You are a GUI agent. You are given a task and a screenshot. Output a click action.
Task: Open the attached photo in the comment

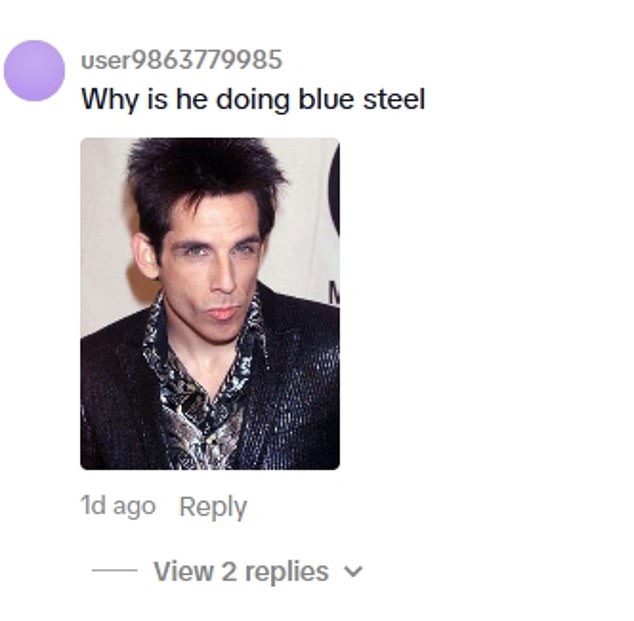pyautogui.click(x=210, y=304)
